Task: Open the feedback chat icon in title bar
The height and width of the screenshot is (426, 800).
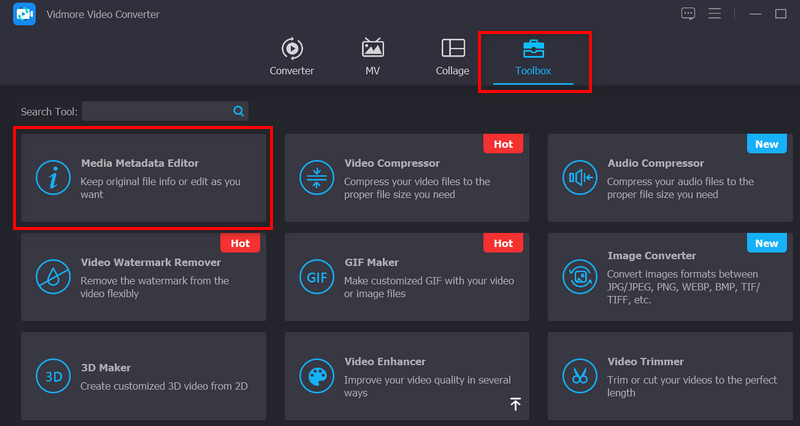Action: (x=688, y=14)
